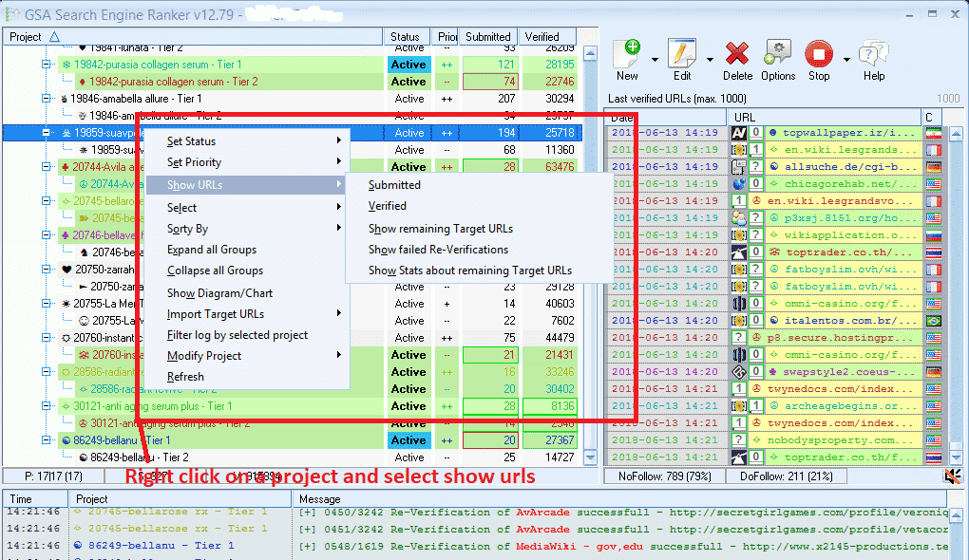Select Show Stats about remaining Target URLs
This screenshot has height=560, width=969.
pyautogui.click(x=470, y=271)
